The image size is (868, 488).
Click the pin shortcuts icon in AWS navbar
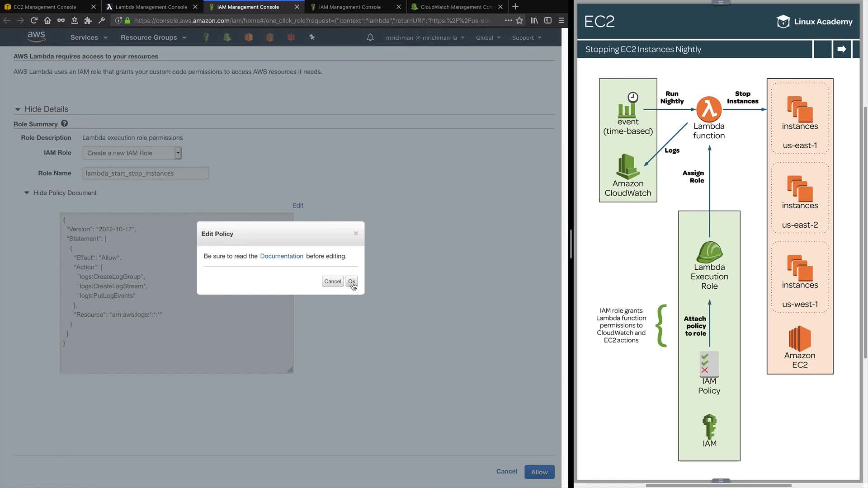pyautogui.click(x=312, y=37)
